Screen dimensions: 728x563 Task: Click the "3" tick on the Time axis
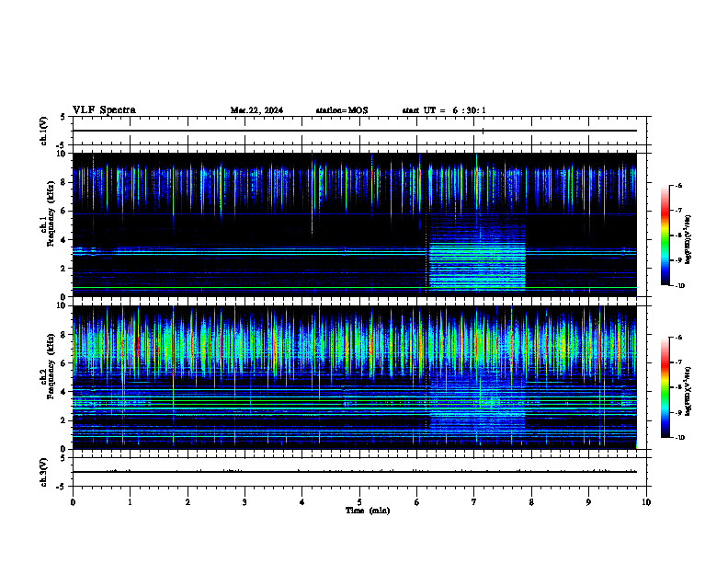click(245, 502)
